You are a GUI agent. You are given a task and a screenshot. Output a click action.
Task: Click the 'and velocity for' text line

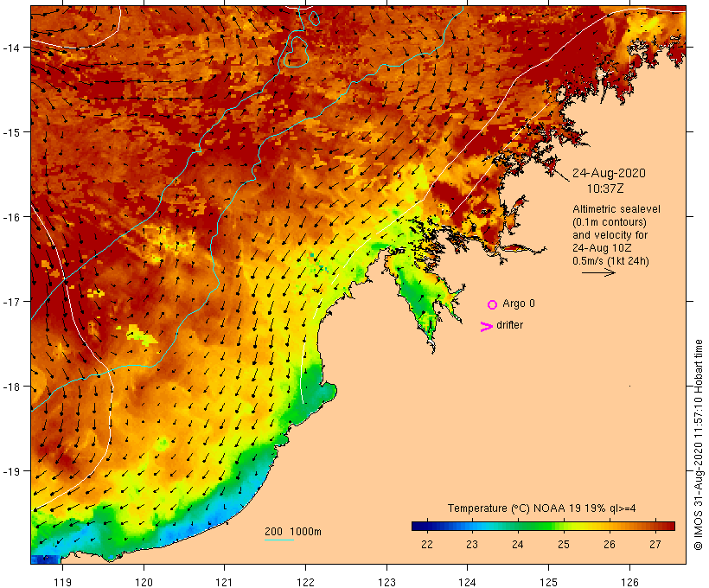610,235
